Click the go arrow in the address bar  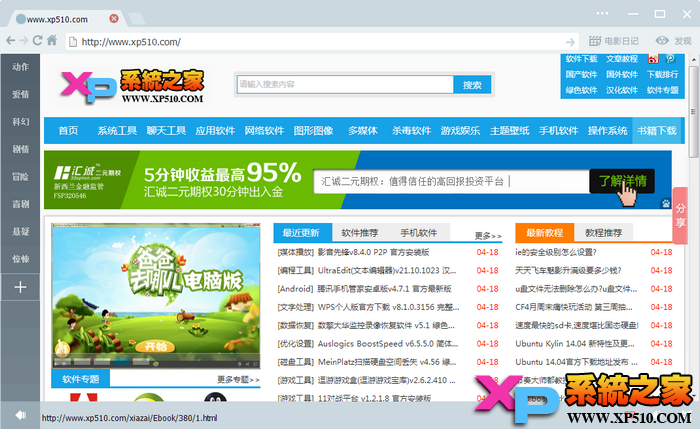pyautogui.click(x=570, y=42)
